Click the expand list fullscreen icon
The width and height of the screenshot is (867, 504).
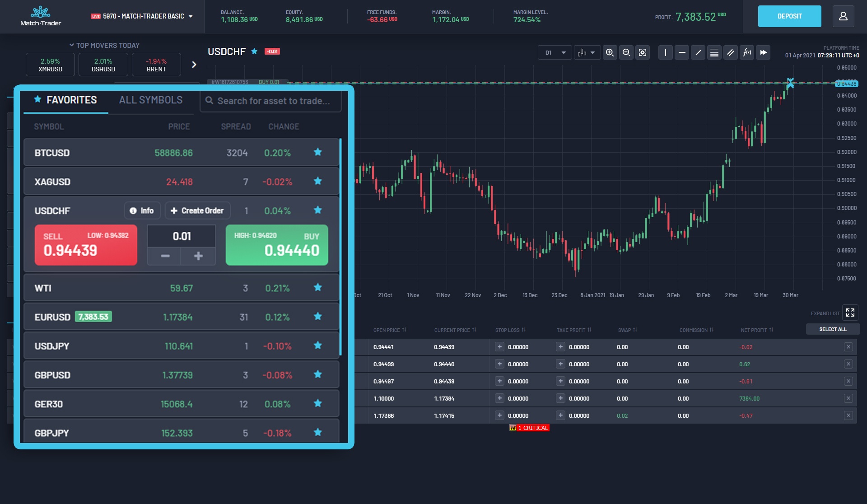click(x=850, y=313)
